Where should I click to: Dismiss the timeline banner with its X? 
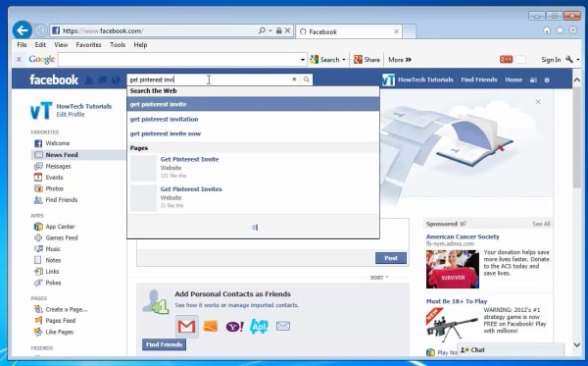point(538,102)
